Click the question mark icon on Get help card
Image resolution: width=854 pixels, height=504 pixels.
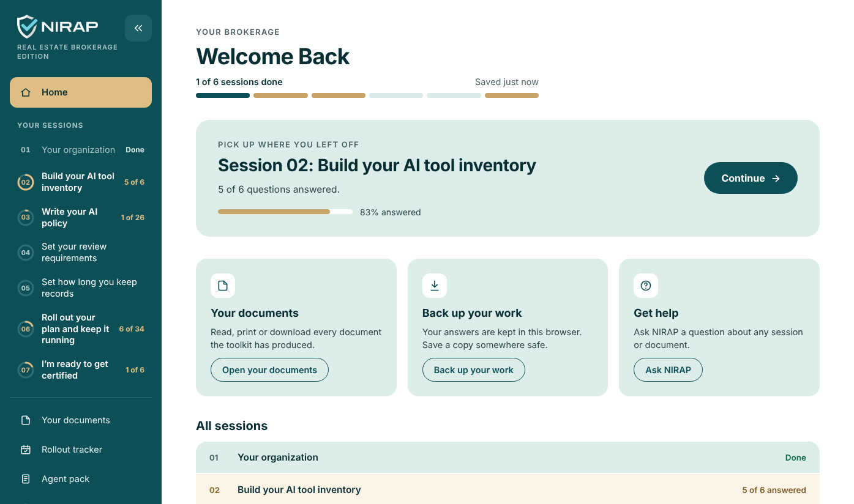pyautogui.click(x=646, y=286)
